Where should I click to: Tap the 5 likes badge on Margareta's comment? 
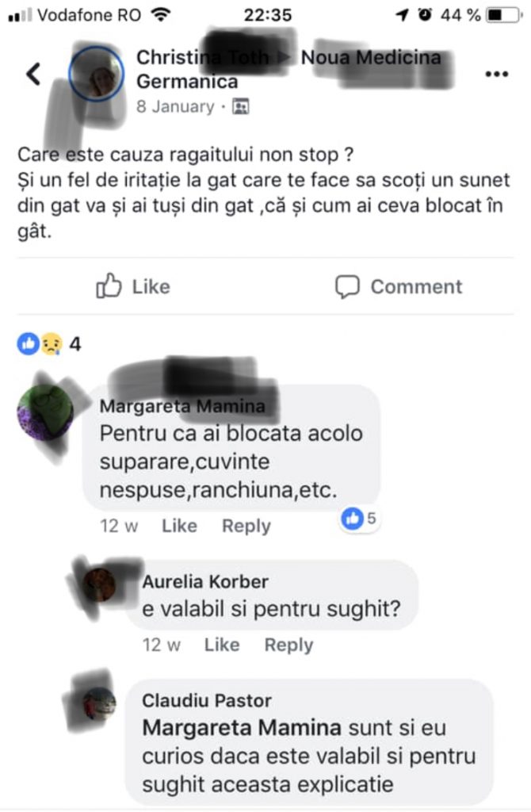(361, 519)
